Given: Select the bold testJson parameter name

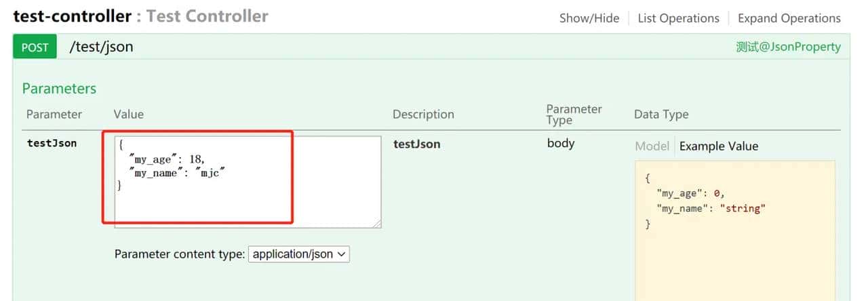Looking at the screenshot, I should click(x=52, y=143).
